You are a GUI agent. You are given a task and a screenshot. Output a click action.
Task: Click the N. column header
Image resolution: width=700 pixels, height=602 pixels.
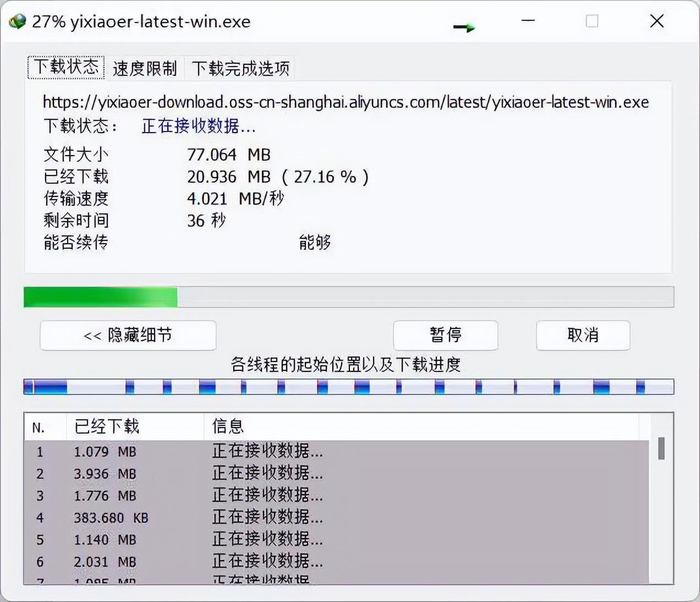click(x=45, y=427)
